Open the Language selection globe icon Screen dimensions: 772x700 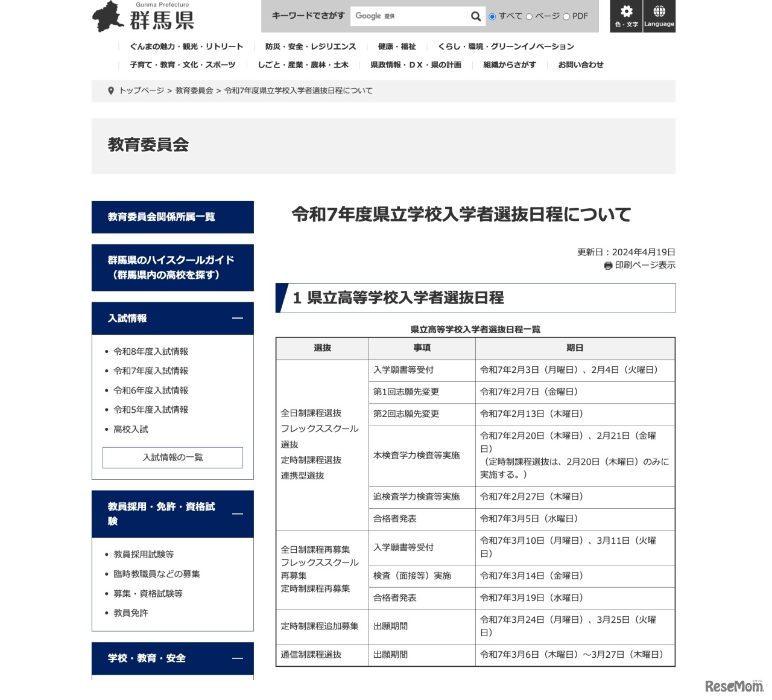click(x=659, y=16)
